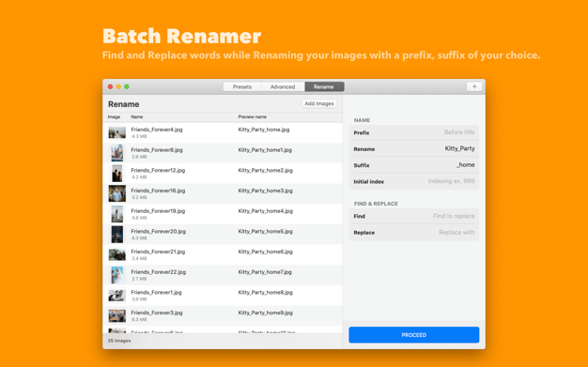The height and width of the screenshot is (367, 588).
Task: Select the Friends_Forever8.jpg thumbnail
Action: point(117,153)
